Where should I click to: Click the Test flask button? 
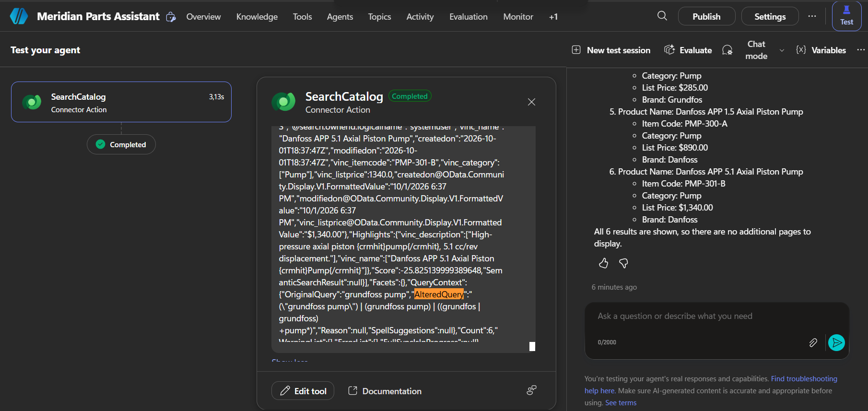(846, 16)
